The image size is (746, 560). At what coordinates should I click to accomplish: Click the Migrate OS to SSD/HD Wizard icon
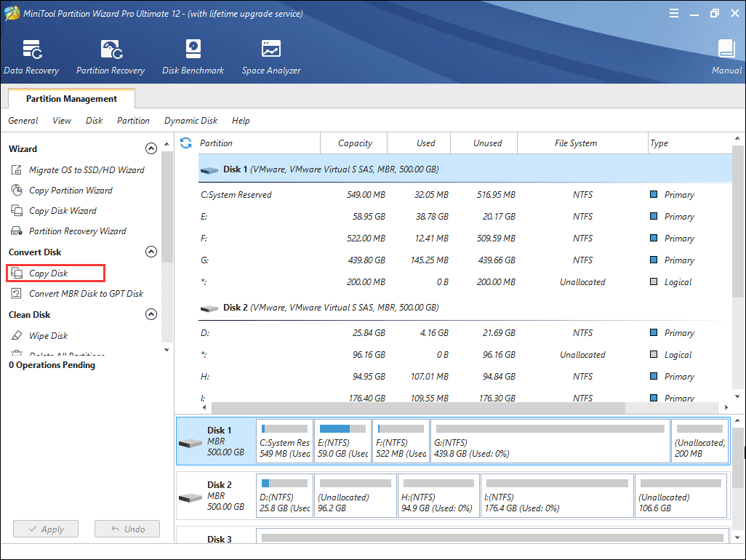(17, 170)
